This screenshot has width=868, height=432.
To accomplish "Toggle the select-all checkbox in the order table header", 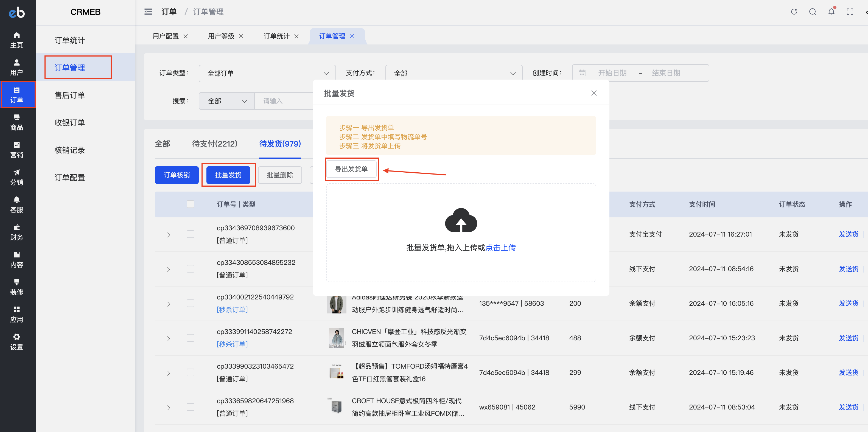I will pyautogui.click(x=191, y=204).
